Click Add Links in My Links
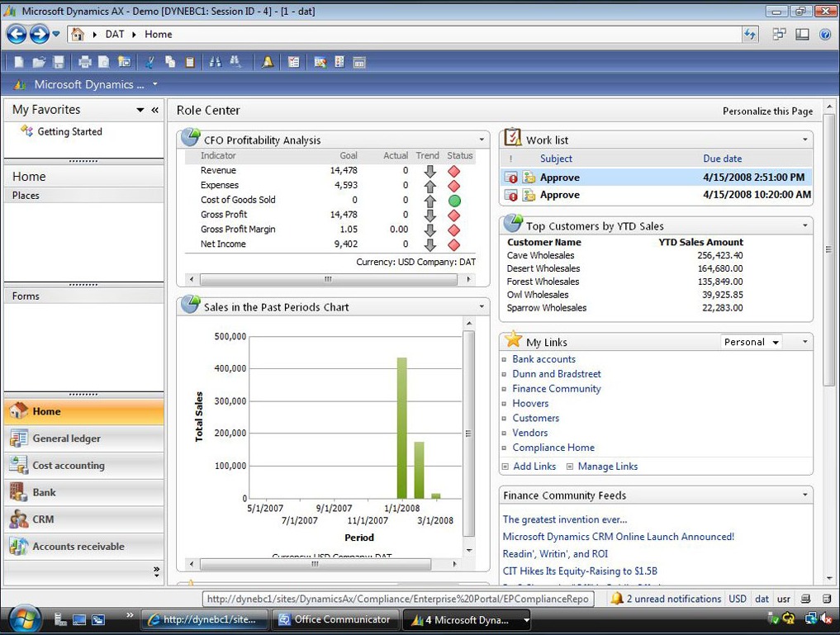Screen dimensions: 840x635 click(534, 467)
